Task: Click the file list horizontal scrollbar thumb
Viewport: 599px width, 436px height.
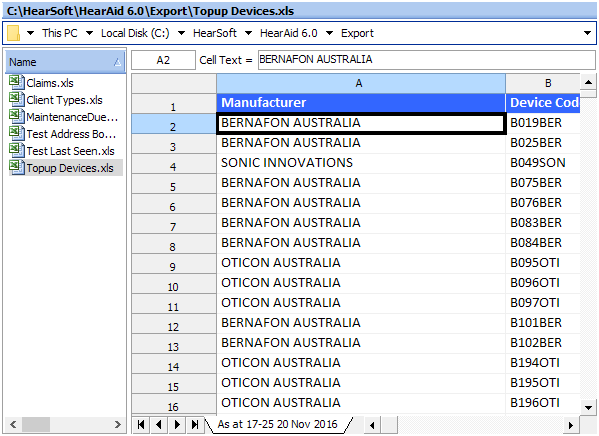Action: click(x=36, y=424)
